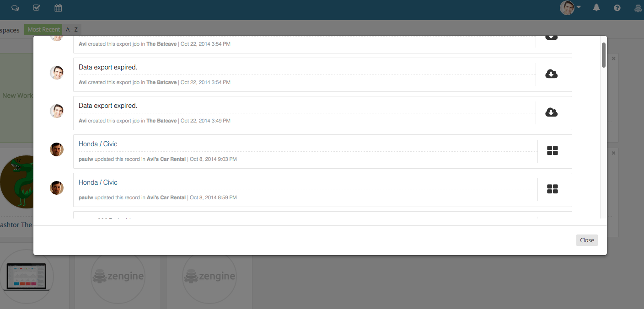The image size is (644, 309).
Task: Download the 3:49 PM expired export via cloud icon
Action: click(551, 112)
